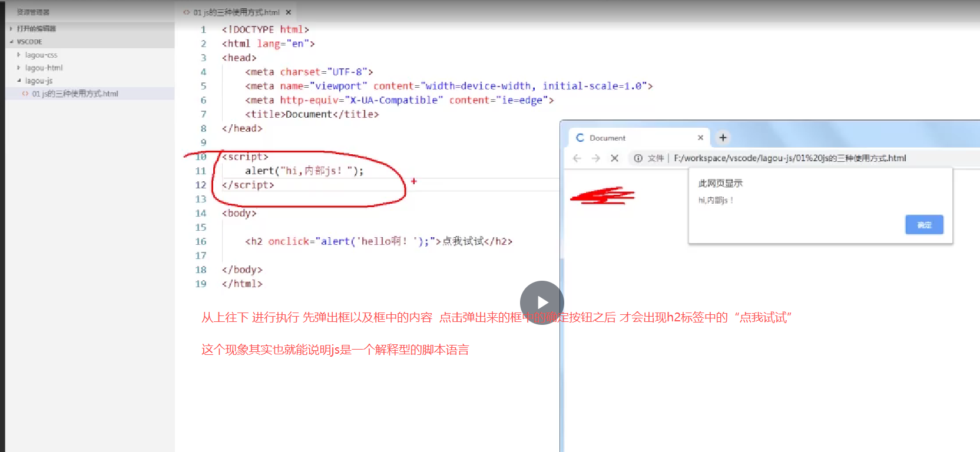Go back in the Chrome browser
Viewport: 980px width, 452px height.
click(577, 158)
